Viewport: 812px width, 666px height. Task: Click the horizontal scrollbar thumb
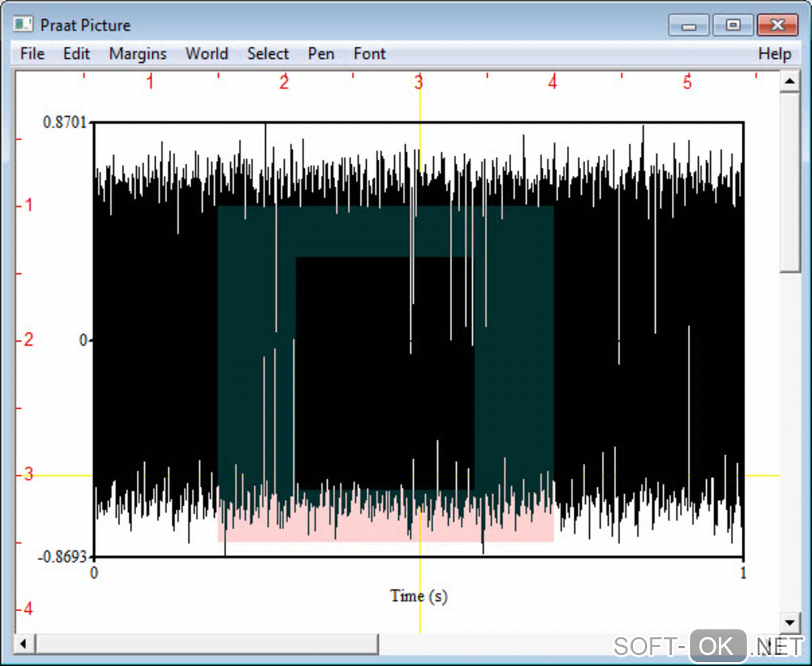click(x=207, y=643)
